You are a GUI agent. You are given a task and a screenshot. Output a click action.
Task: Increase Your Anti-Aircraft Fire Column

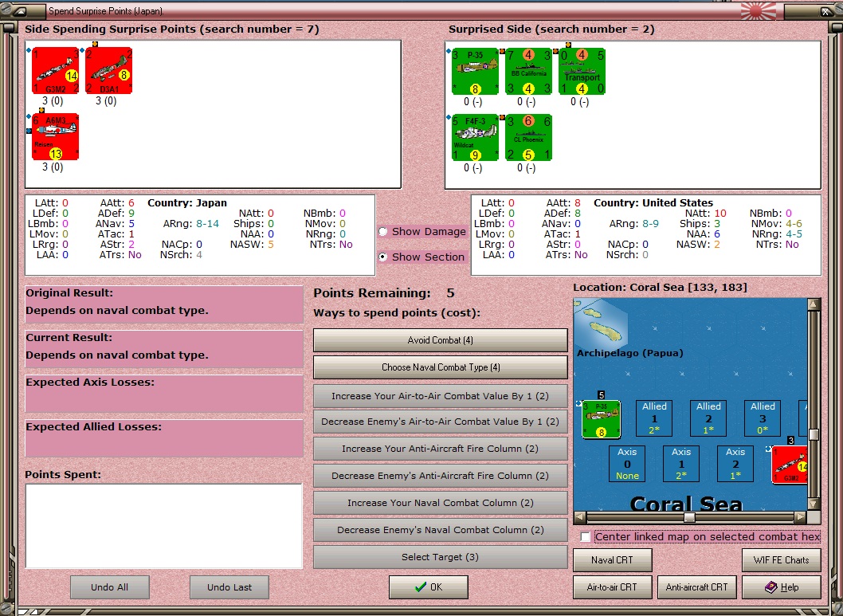pyautogui.click(x=441, y=449)
